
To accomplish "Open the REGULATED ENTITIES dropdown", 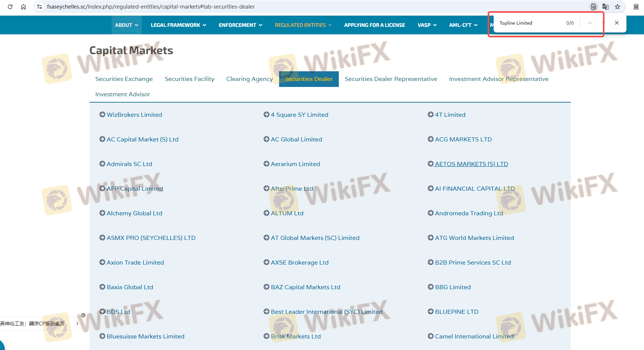I will coord(303,25).
